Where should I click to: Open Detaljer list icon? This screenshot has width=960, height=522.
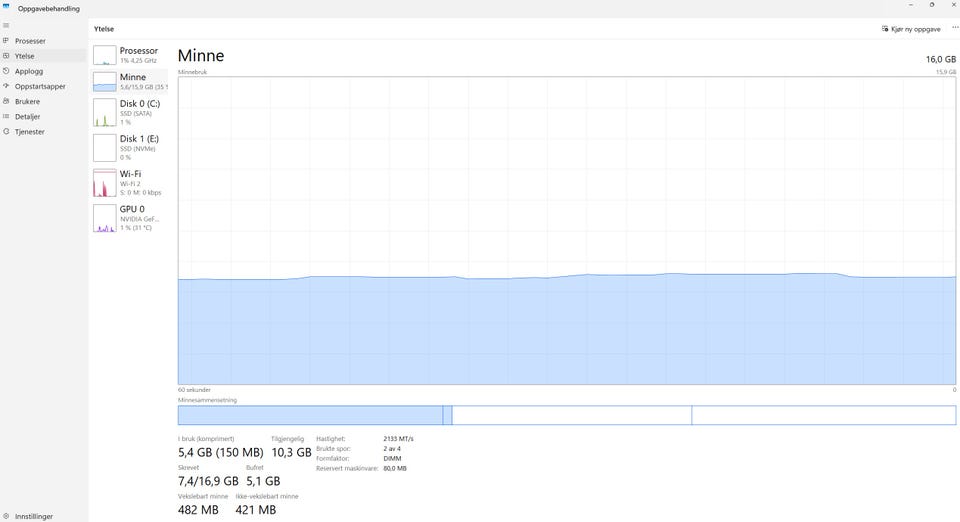click(6, 116)
